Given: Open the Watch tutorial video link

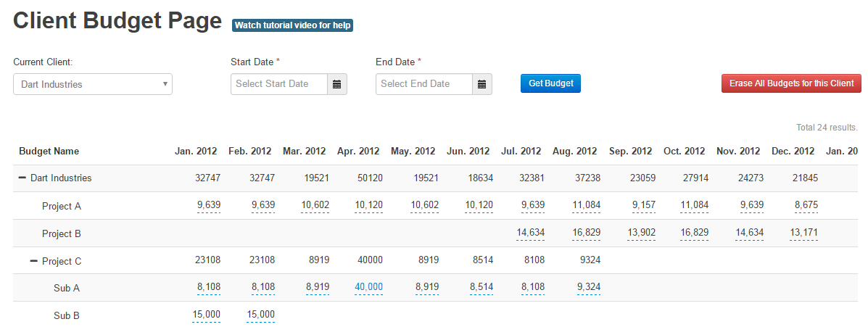Looking at the screenshot, I should 292,25.
